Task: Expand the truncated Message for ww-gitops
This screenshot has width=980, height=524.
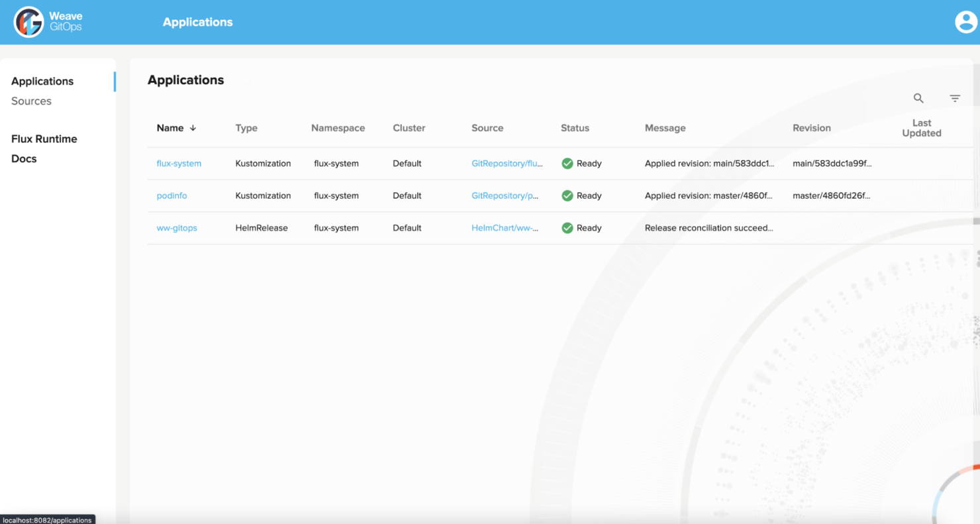Action: (709, 228)
